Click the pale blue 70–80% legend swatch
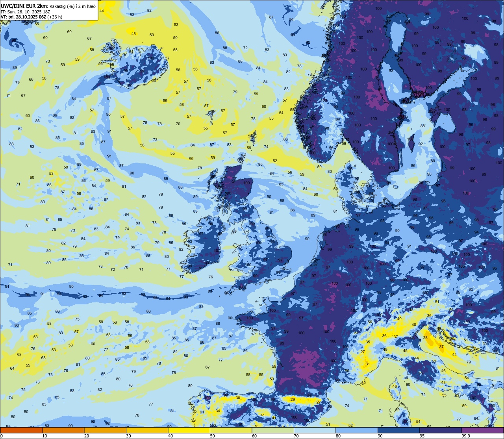The width and height of the screenshot is (504, 439). tap(315, 430)
